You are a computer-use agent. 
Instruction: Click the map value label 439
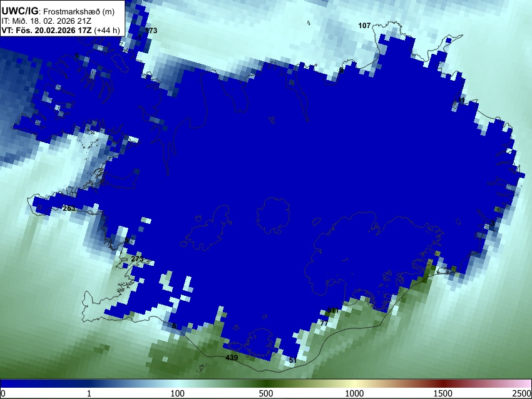[232, 358]
